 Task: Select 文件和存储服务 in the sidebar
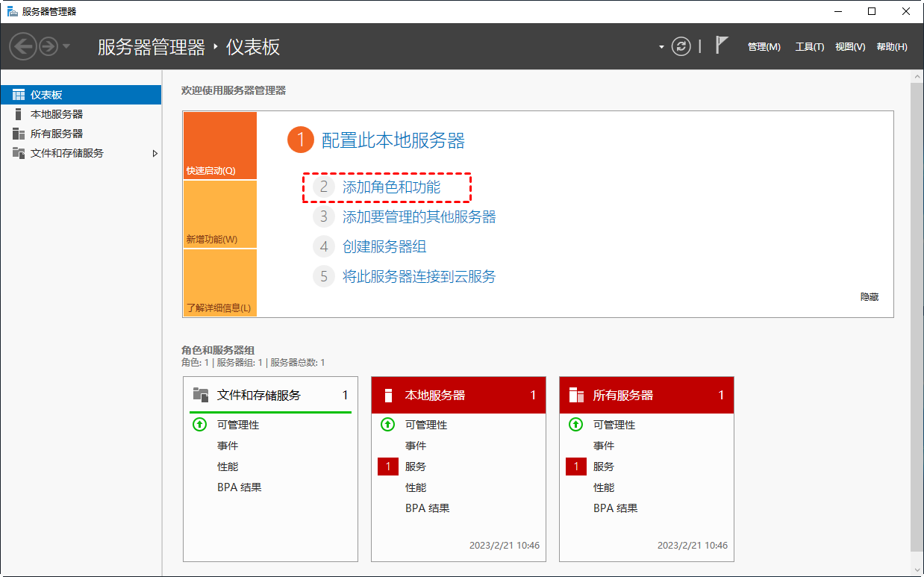pos(81,153)
